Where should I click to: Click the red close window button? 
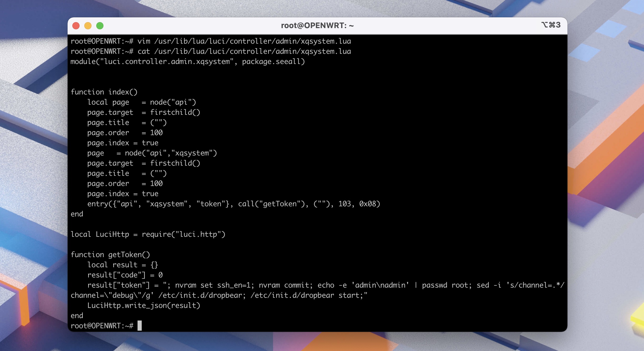[76, 26]
